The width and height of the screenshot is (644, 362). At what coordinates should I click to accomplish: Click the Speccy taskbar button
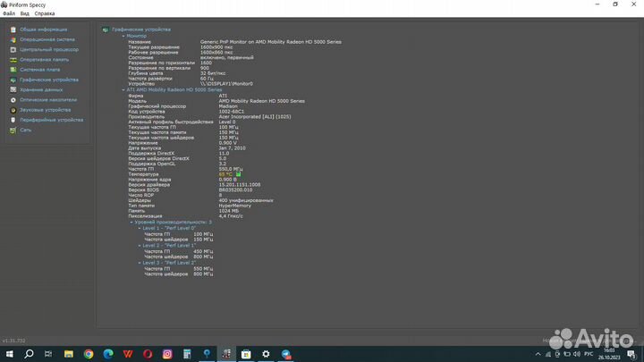(x=226, y=354)
